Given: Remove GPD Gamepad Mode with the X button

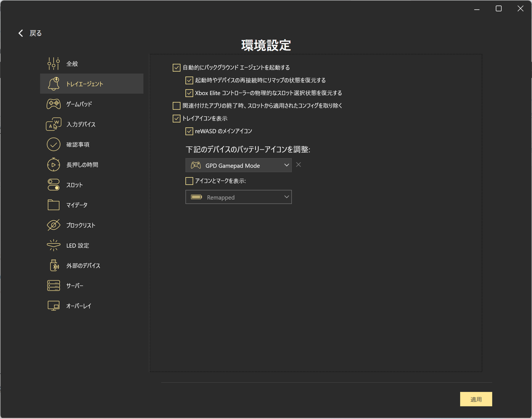Looking at the screenshot, I should [298, 165].
